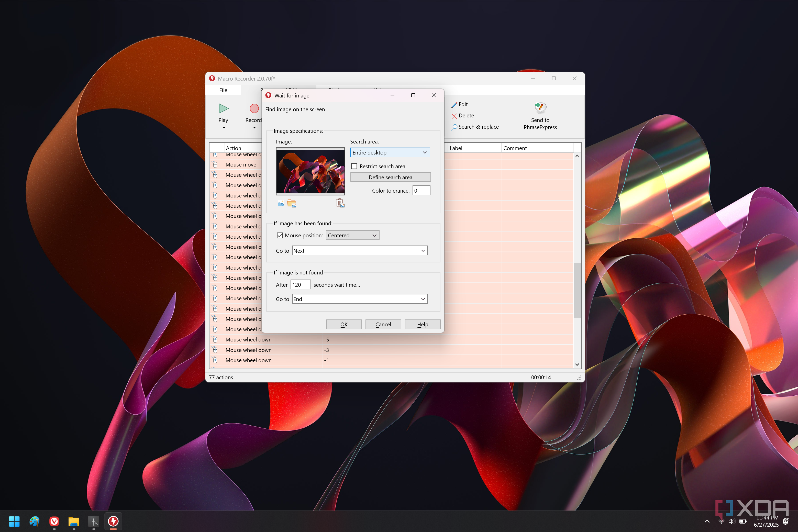Viewport: 798px width, 532px height.
Task: Click the Delete red X icon
Action: [x=454, y=116]
